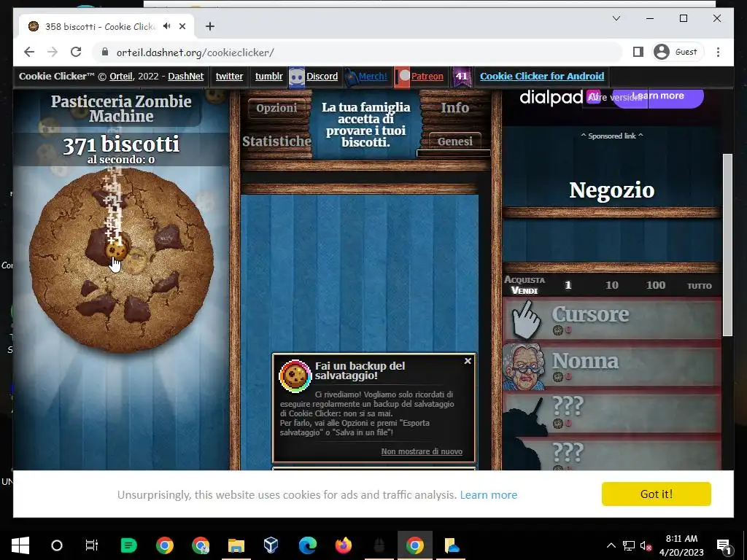Open the VirtualBox cube taskbar icon

(271, 545)
